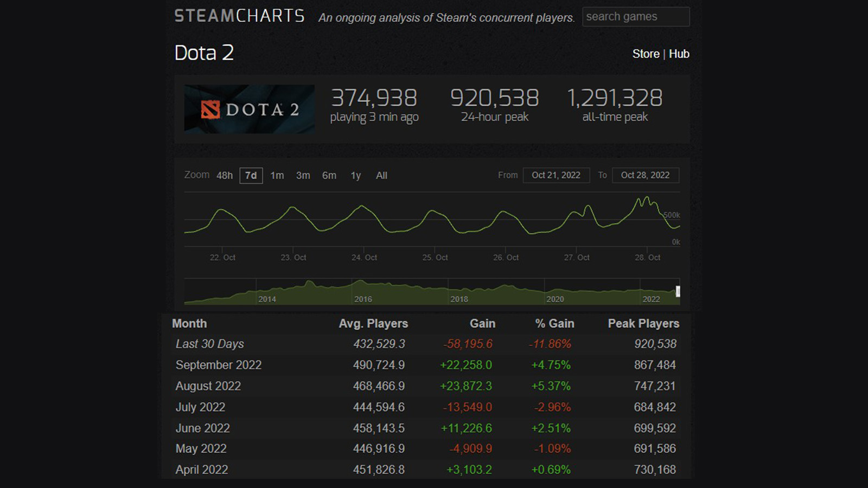Click the From date field showing Oct 21, 2022
Viewport: 868px width, 488px height.
pos(556,175)
